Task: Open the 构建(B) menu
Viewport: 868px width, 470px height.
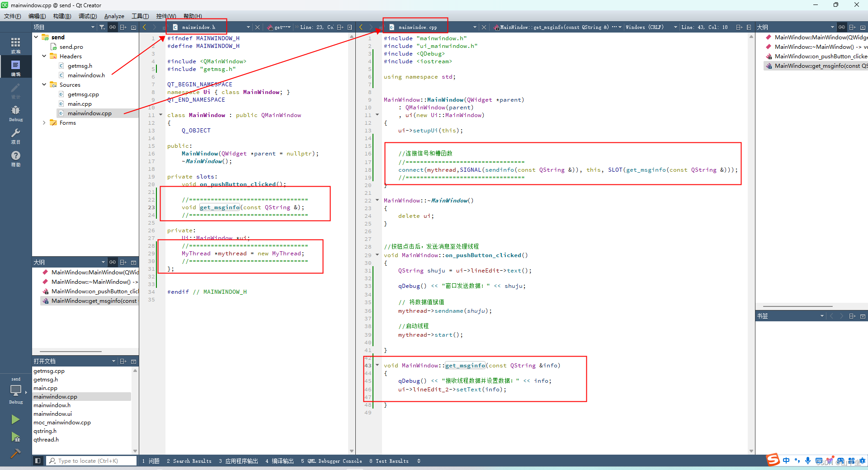Action: [62, 16]
